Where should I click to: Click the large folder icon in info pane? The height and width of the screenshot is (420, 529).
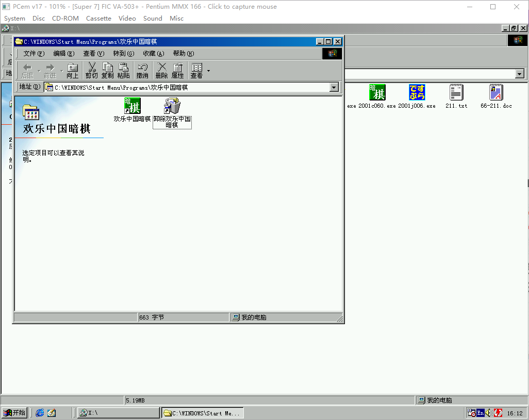31,112
